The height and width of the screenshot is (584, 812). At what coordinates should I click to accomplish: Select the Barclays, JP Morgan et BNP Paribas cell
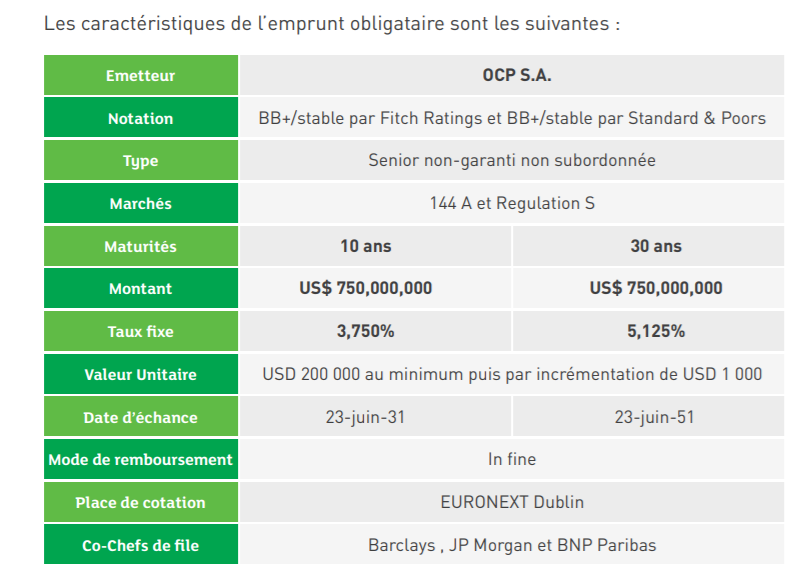point(511,545)
